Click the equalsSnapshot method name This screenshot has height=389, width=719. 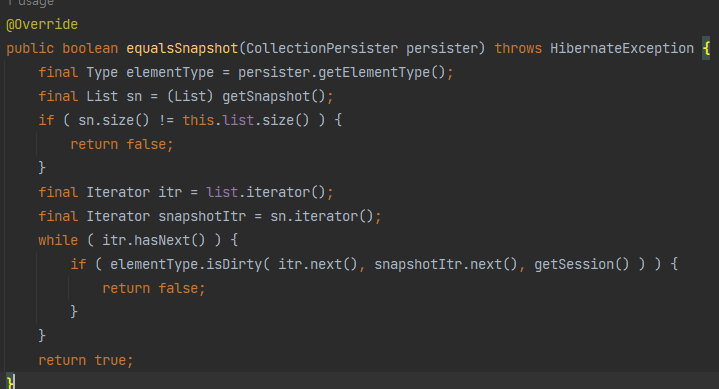pos(182,48)
